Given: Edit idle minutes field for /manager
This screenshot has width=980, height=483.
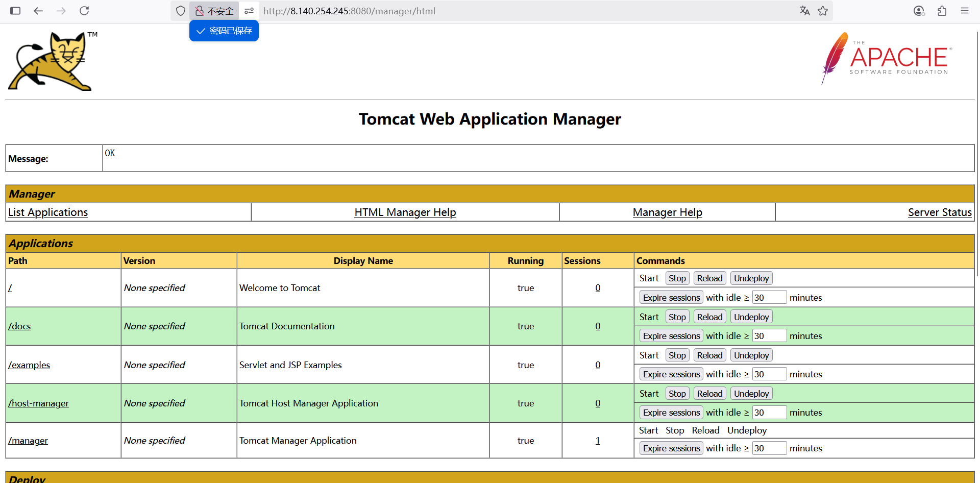Looking at the screenshot, I should click(769, 448).
